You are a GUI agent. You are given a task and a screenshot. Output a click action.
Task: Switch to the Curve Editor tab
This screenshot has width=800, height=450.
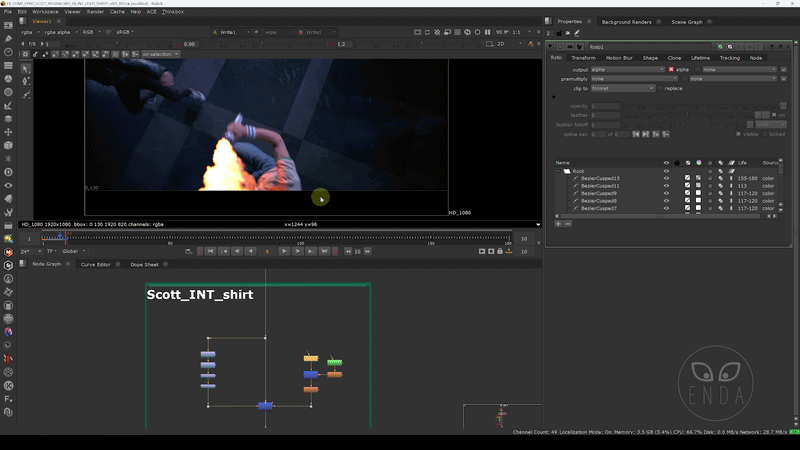coord(95,264)
